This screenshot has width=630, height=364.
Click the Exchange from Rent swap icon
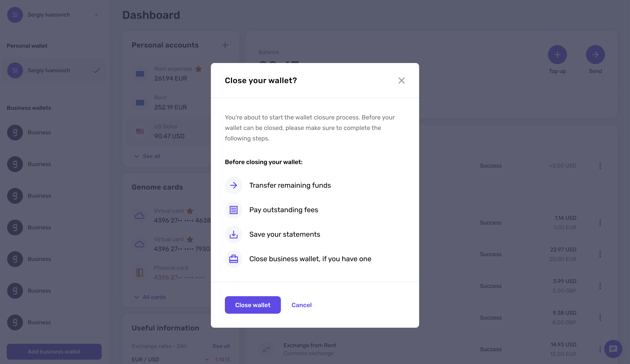tap(266, 349)
